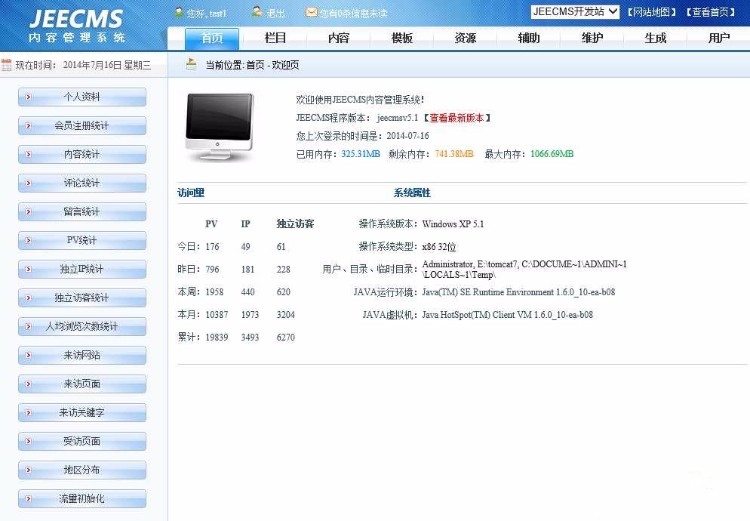This screenshot has height=521, width=750.
Task: Switch to the 栏目 tab
Action: pos(275,38)
